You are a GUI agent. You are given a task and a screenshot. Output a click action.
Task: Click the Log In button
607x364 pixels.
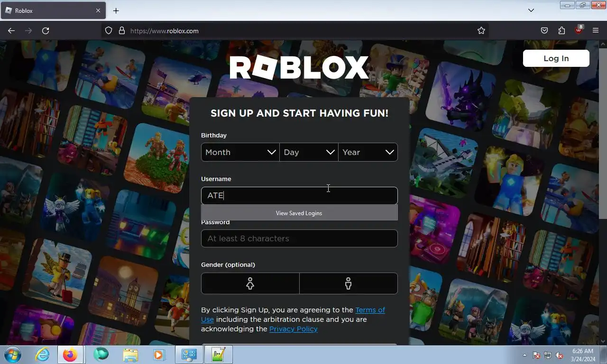556,58
